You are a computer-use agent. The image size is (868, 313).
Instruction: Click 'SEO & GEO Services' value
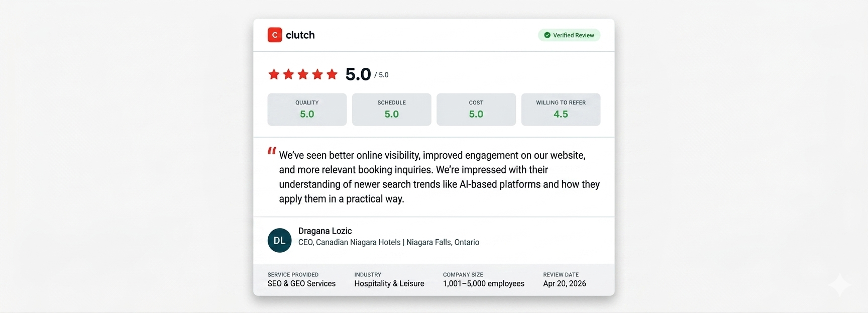pyautogui.click(x=301, y=284)
